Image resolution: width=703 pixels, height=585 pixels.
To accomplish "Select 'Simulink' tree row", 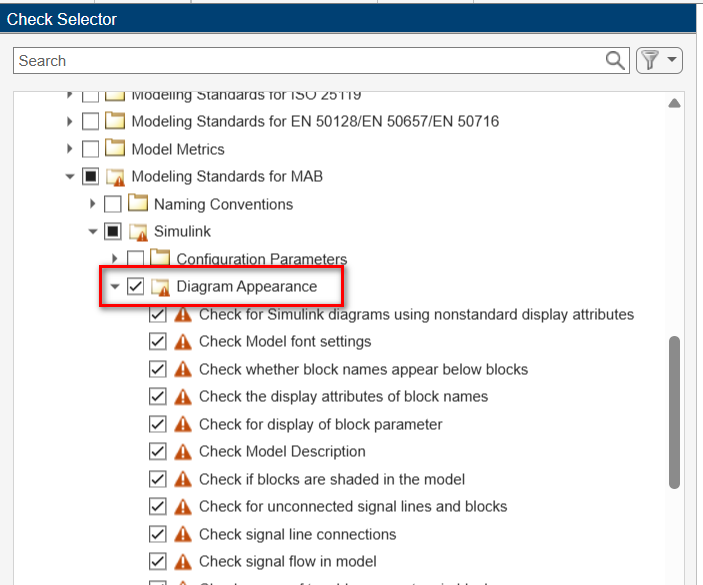I will pos(182,231).
